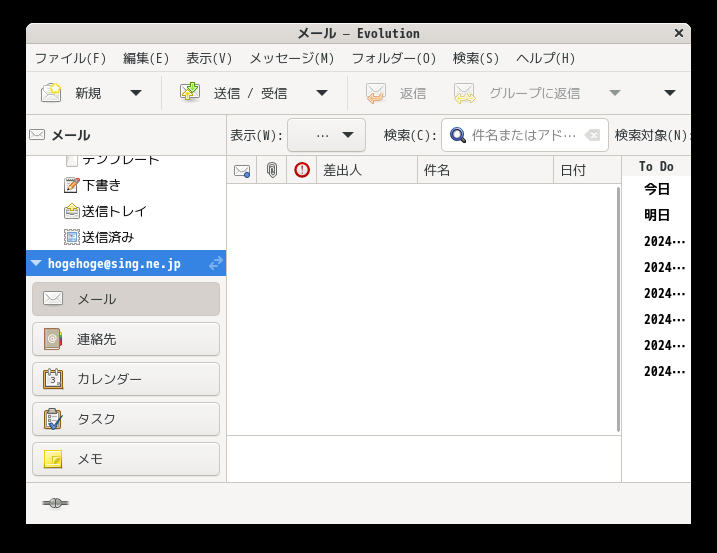
Task: Switch to the 連絡先 view
Action: pyautogui.click(x=126, y=339)
